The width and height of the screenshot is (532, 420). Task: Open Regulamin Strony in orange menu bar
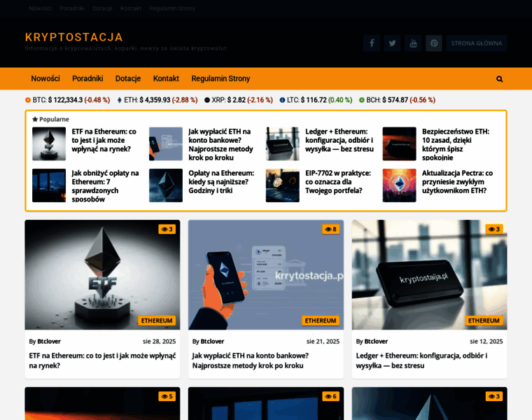point(220,78)
